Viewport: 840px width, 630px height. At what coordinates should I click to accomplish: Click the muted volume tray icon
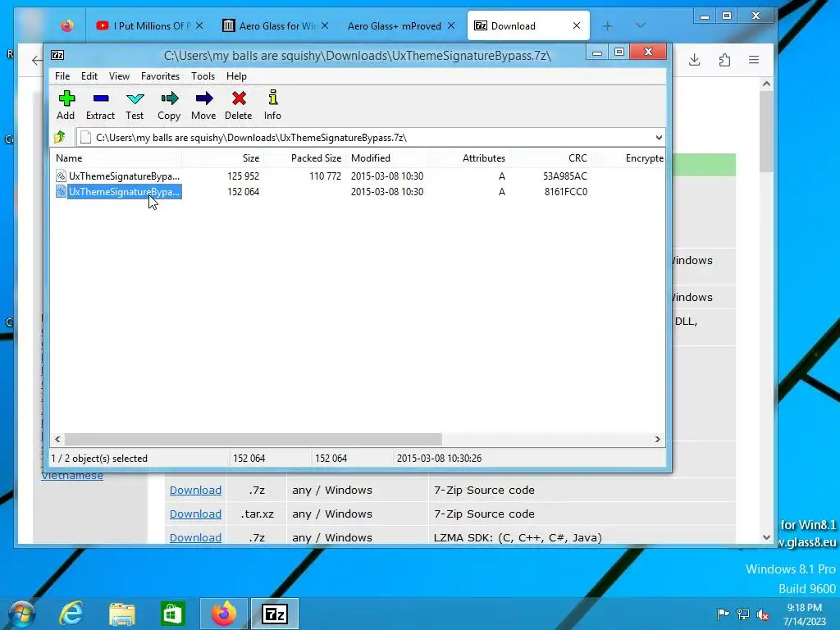tap(763, 614)
